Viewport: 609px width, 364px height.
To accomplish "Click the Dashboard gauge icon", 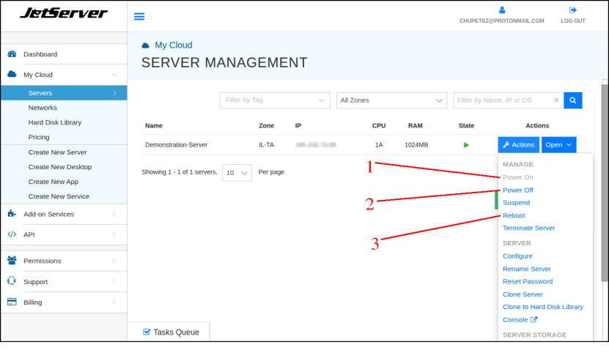I will (x=12, y=54).
